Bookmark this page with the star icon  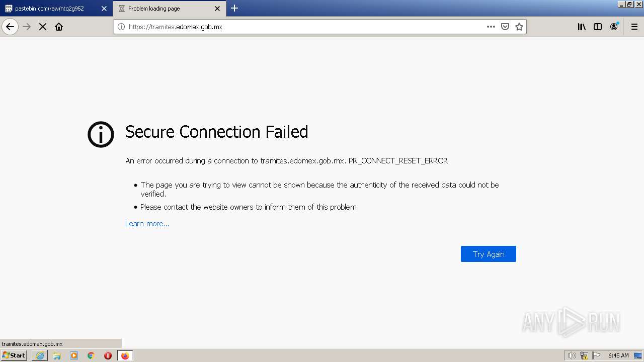(x=519, y=27)
